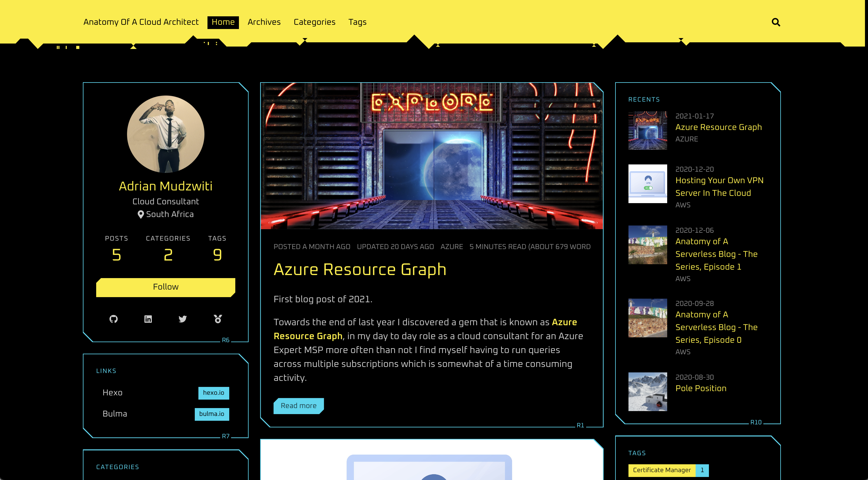Image resolution: width=868 pixels, height=480 pixels.
Task: Click the Cloud Consultant subtitle text
Action: pos(165,201)
